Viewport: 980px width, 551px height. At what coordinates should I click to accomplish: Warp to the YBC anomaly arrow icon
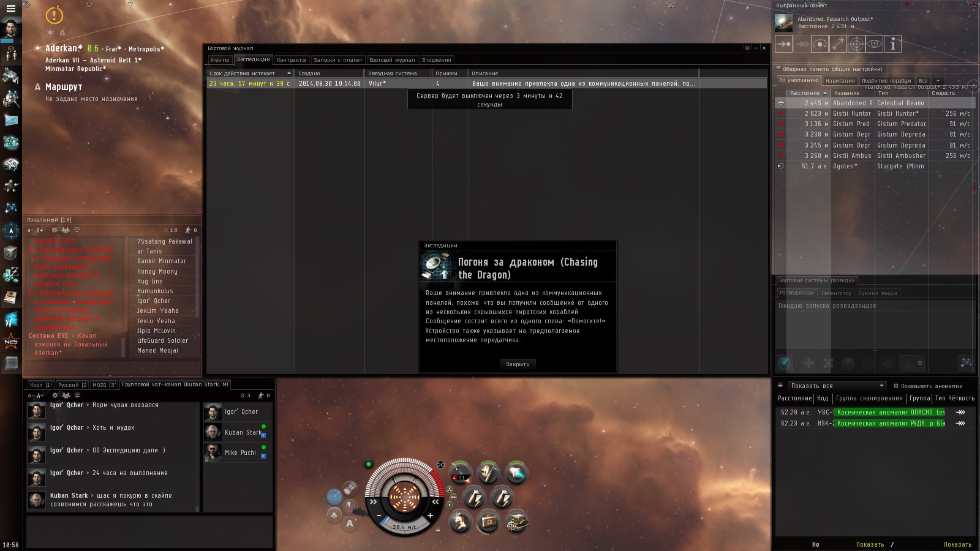point(960,412)
